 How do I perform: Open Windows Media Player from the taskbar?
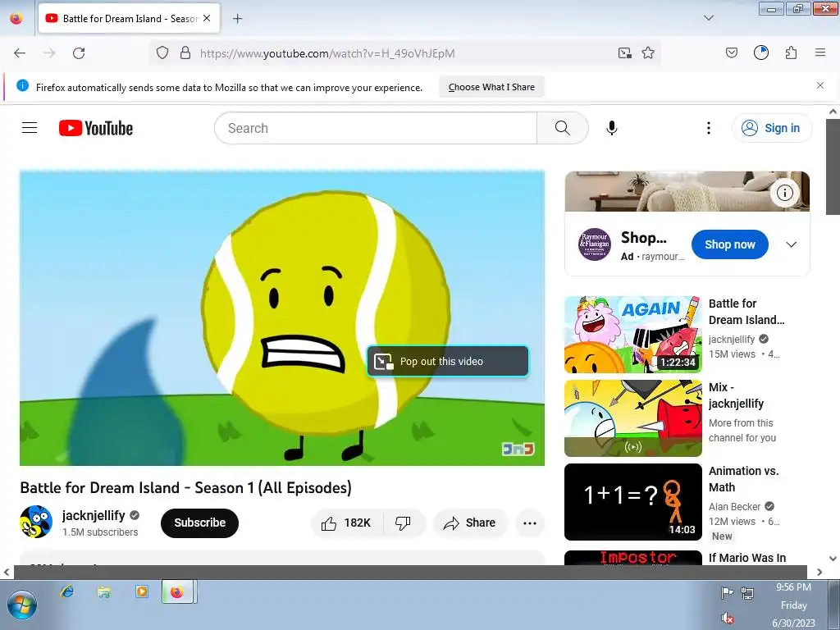coord(141,591)
